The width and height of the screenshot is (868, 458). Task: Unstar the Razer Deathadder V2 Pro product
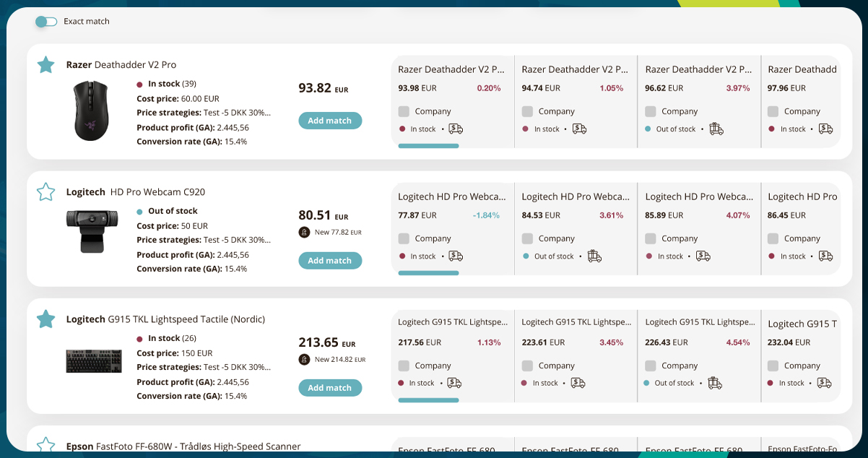[45, 65]
